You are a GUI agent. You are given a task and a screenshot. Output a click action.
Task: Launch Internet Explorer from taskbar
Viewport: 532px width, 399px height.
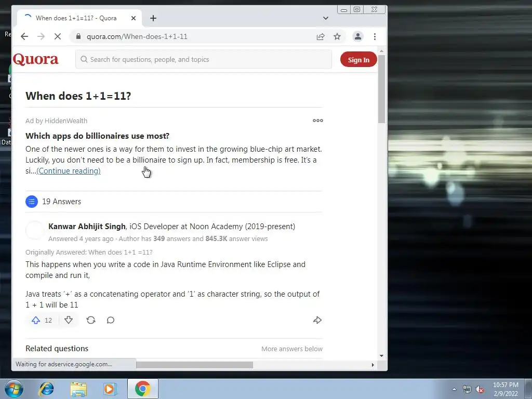coord(46,389)
